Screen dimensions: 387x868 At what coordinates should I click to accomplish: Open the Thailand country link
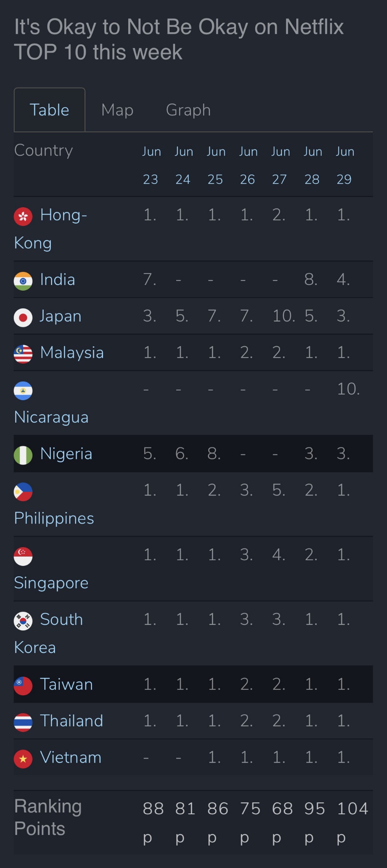pyautogui.click(x=72, y=721)
